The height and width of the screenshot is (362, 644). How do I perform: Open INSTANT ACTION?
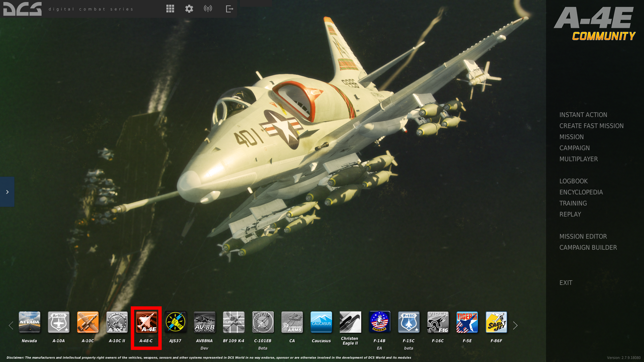point(583,115)
